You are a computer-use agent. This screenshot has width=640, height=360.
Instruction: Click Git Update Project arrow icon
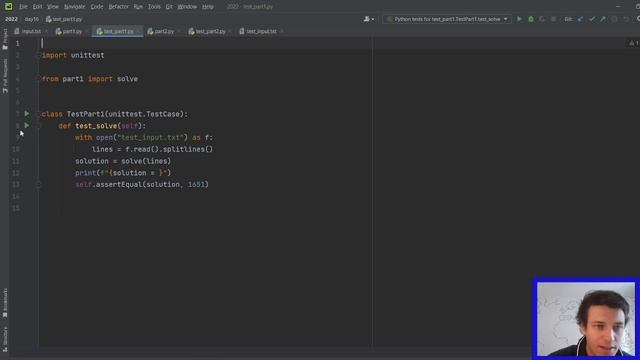click(580, 19)
